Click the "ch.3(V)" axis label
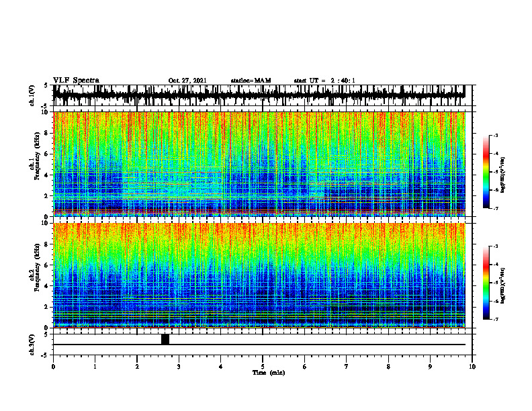The width and height of the screenshot is (532, 411). pos(32,345)
